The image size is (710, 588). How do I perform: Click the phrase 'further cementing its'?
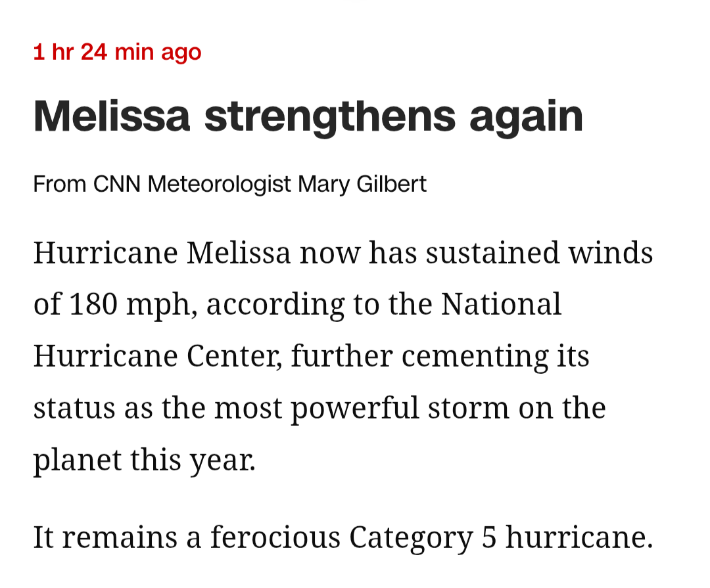point(440,356)
